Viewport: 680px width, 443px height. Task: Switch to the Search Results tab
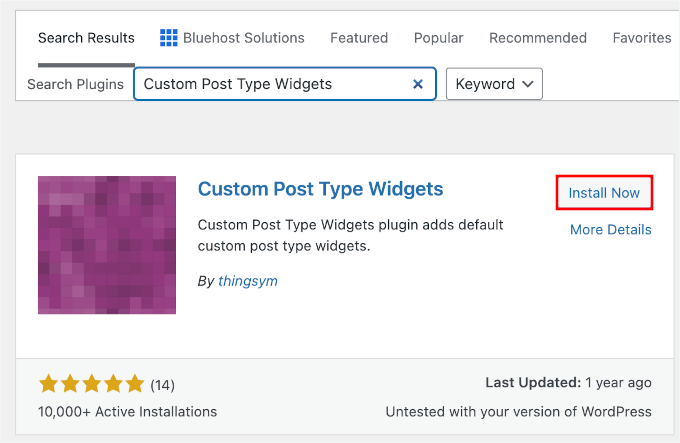tap(86, 38)
